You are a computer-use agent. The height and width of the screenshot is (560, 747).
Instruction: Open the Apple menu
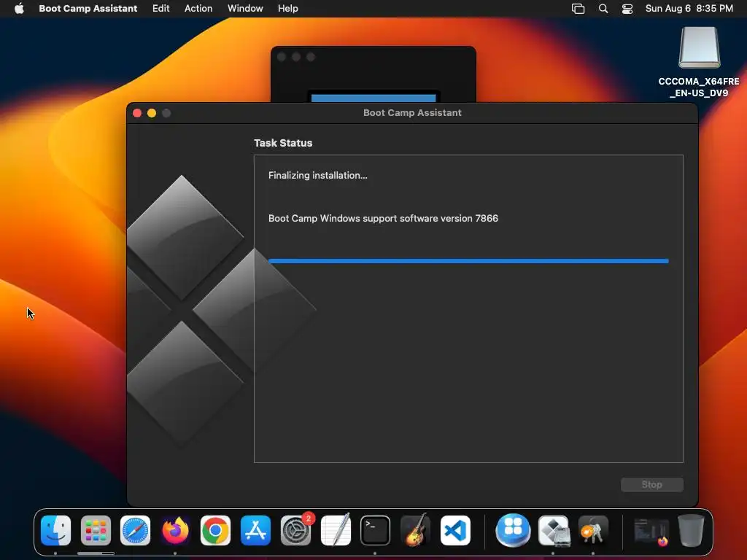click(19, 9)
